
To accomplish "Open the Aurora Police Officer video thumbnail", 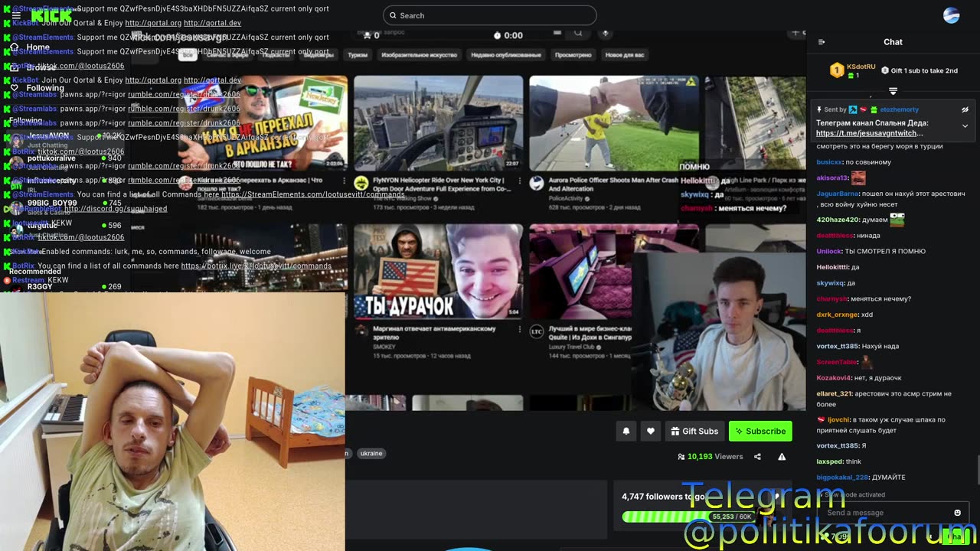I will pos(613,122).
